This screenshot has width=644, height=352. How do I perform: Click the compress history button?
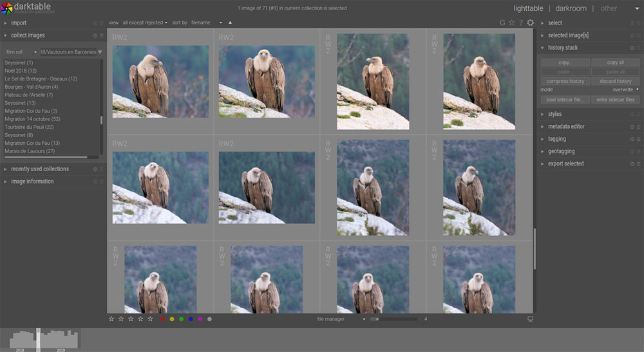[565, 81]
